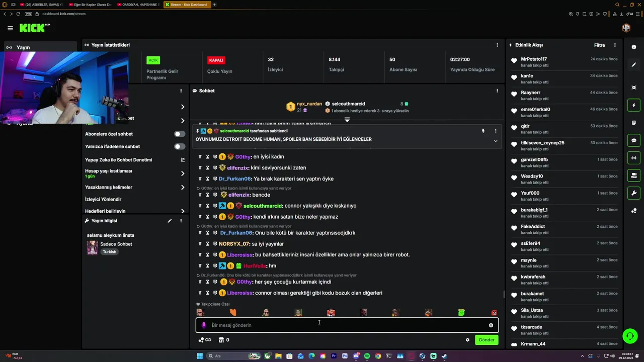Open Sohbet chat panel three-dot menu
This screenshot has height=362, width=644.
coord(497,90)
